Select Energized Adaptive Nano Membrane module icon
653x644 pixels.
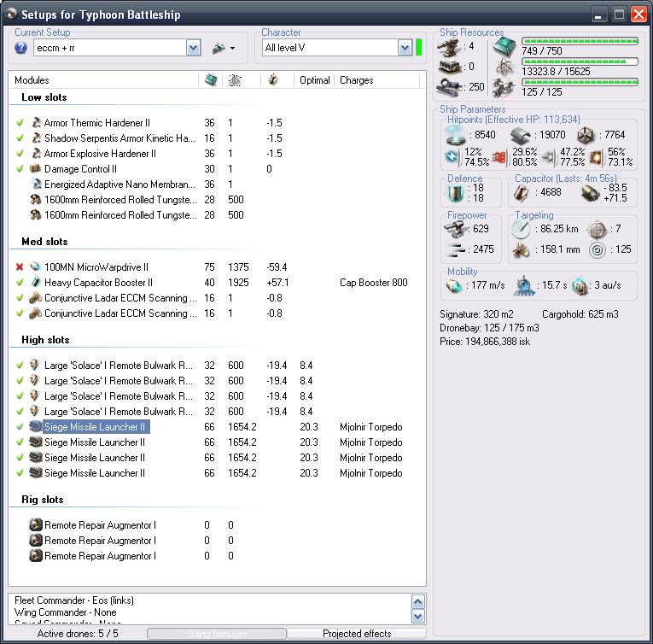pos(36,184)
